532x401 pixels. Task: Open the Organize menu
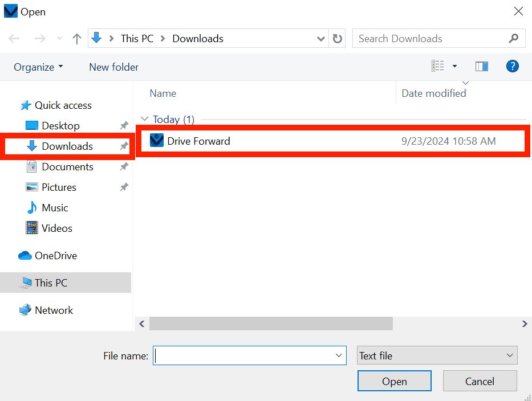click(x=38, y=67)
